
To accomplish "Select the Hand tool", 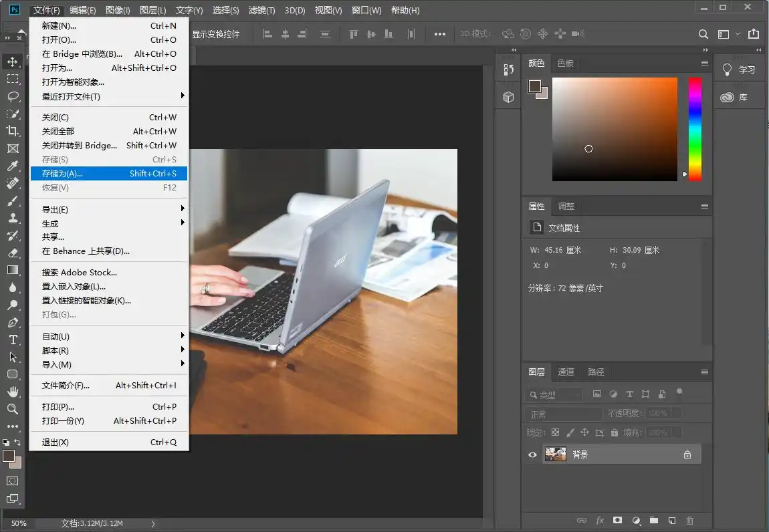I will coord(13,392).
